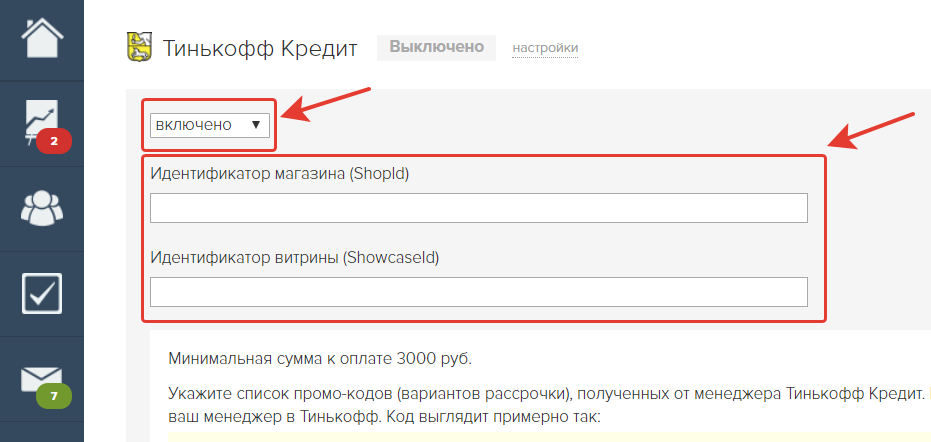Click the Тинькофф Кредит logo icon

tap(140, 47)
